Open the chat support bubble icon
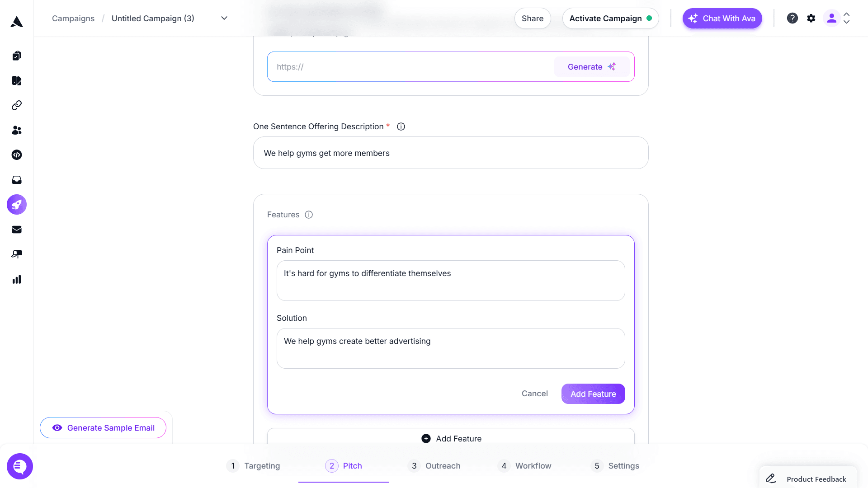This screenshot has height=488, width=868. click(x=20, y=466)
